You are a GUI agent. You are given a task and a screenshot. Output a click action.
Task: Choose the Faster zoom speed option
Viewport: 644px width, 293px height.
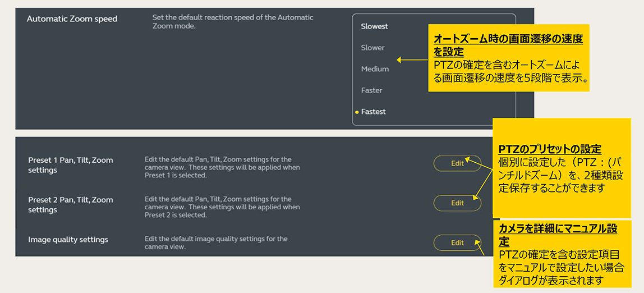371,90
